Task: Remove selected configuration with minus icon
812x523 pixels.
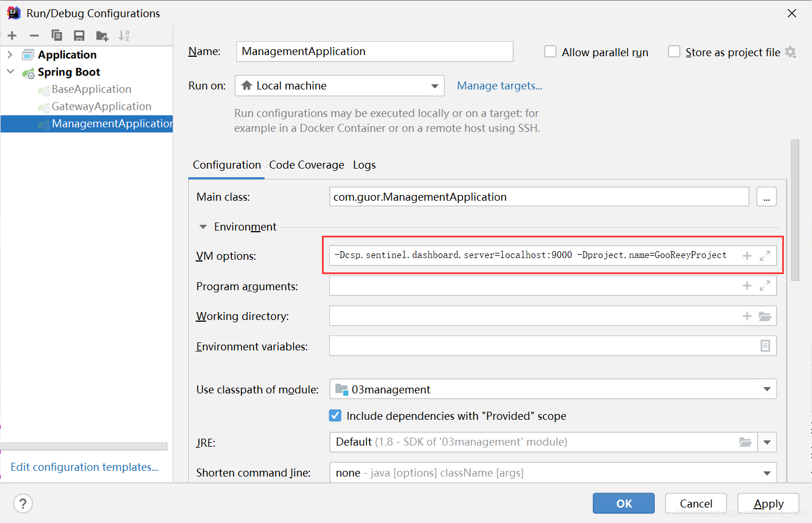Action: click(x=34, y=36)
